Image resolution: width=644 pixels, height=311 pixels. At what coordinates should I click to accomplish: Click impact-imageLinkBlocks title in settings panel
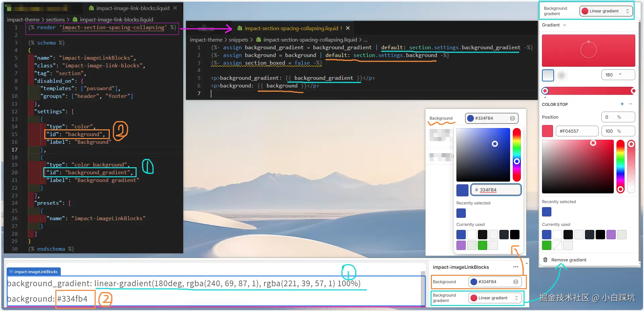[x=461, y=267]
